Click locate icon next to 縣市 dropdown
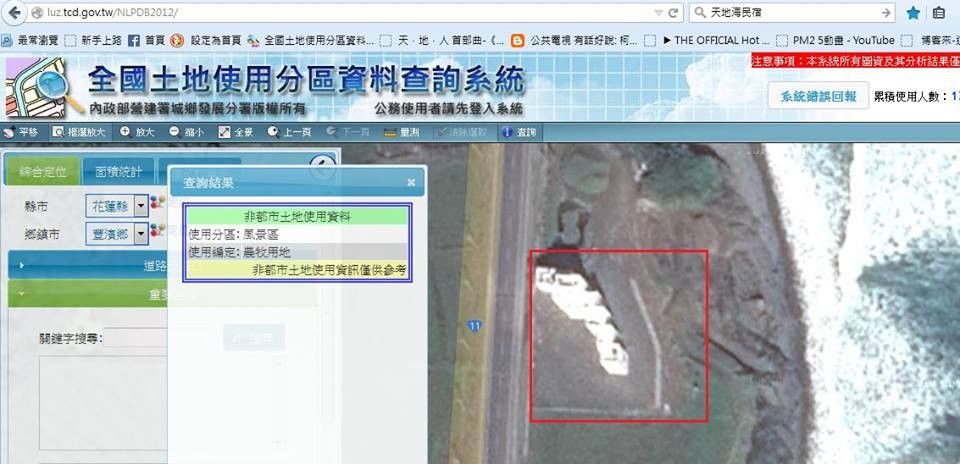This screenshot has width=960, height=464. 157,203
